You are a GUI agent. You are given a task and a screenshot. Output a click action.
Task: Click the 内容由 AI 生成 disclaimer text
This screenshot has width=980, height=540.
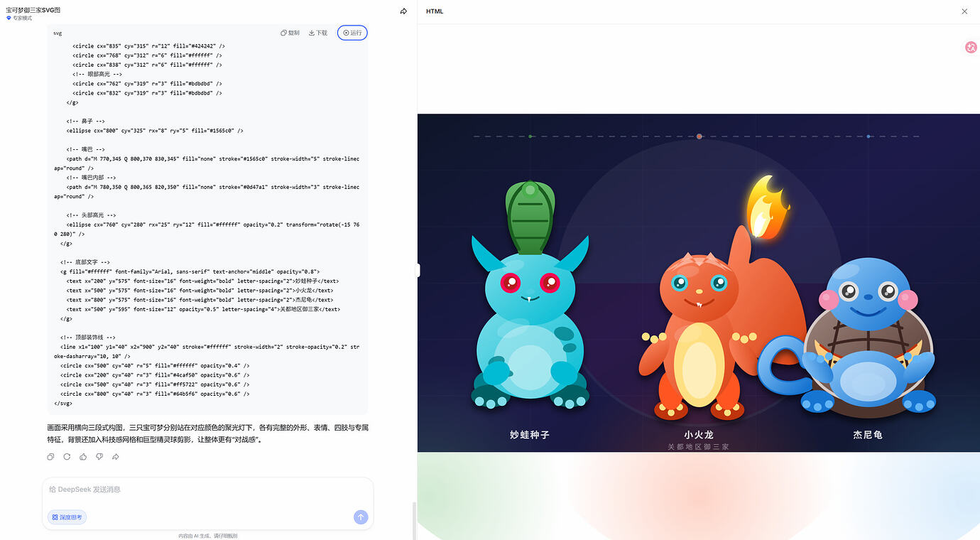[x=207, y=536]
